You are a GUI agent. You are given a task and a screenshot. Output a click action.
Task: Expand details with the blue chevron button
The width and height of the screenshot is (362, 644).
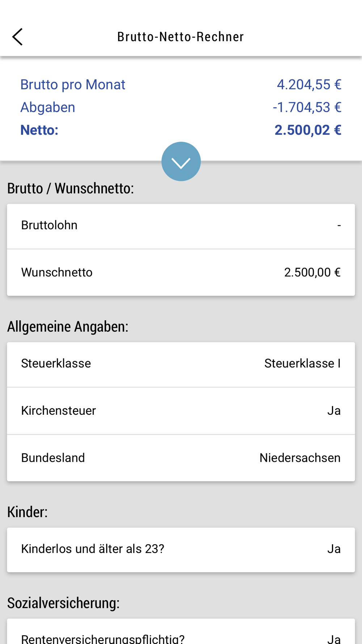[181, 162]
